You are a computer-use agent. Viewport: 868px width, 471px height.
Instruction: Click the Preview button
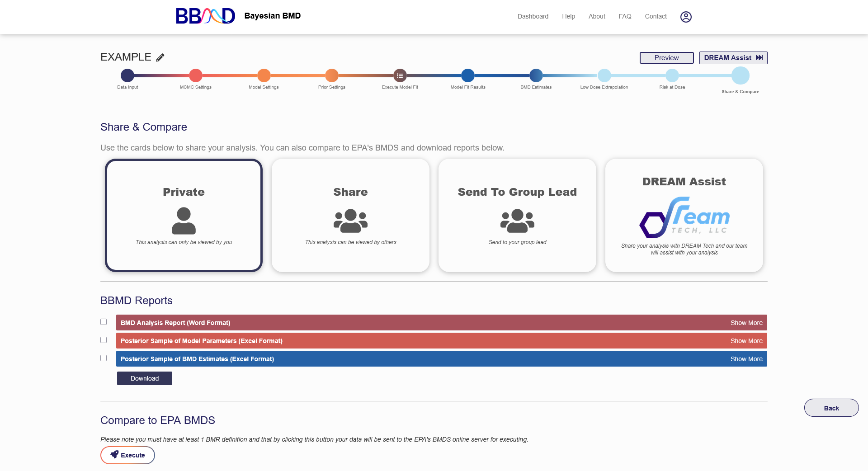(x=666, y=58)
